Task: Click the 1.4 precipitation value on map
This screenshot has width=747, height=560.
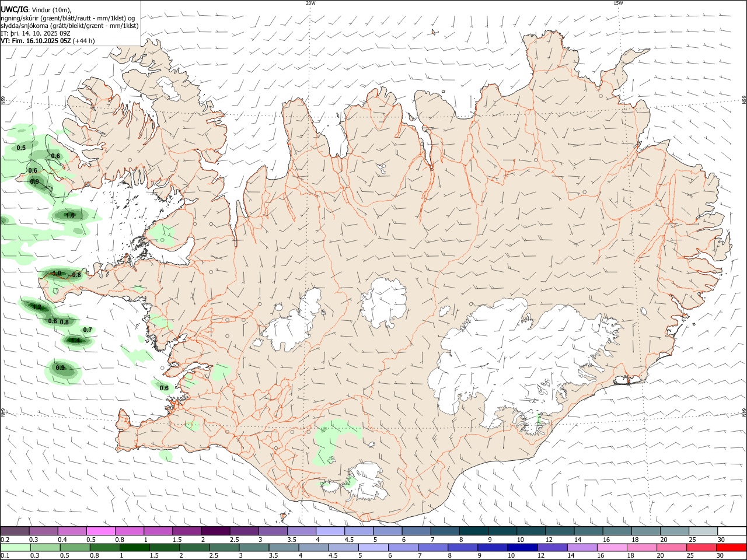Action: click(x=75, y=340)
